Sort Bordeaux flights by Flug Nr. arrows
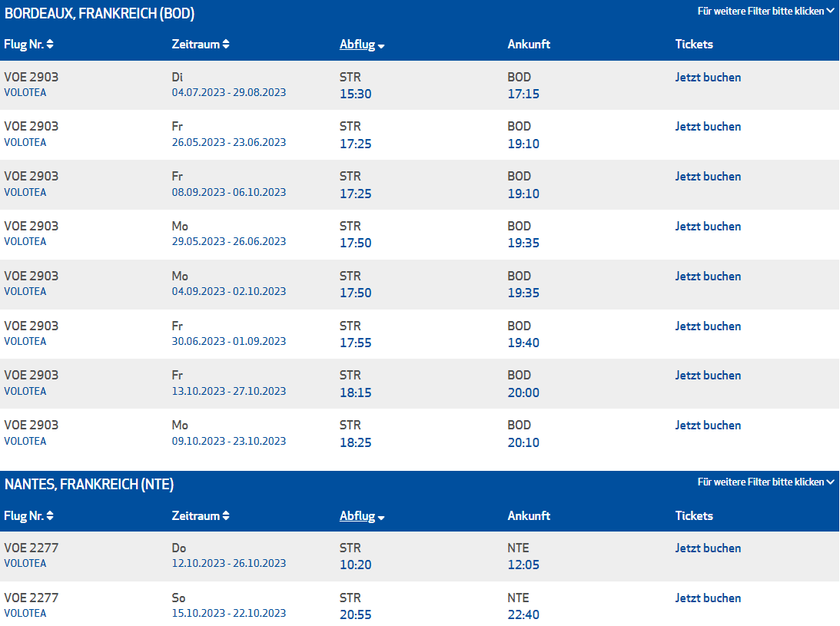Viewport: 840px width, 626px height. tap(50, 45)
